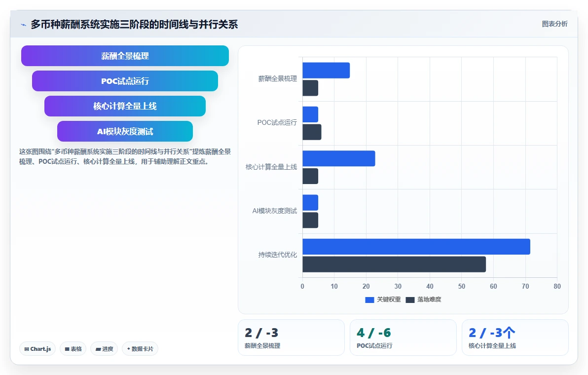Click the 表格 tag chip
Screen dimensions: 588x375
click(73, 349)
